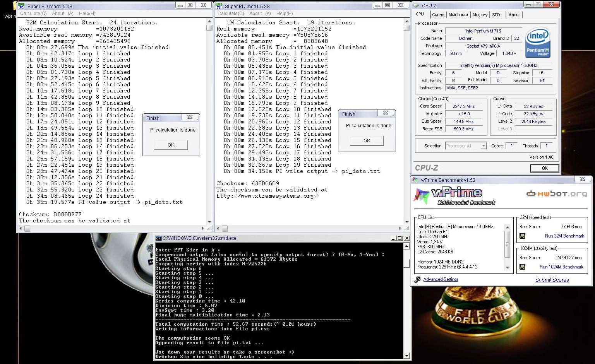Open the Processor #1 selection dropdown
The image size is (595, 364).
tap(466, 146)
